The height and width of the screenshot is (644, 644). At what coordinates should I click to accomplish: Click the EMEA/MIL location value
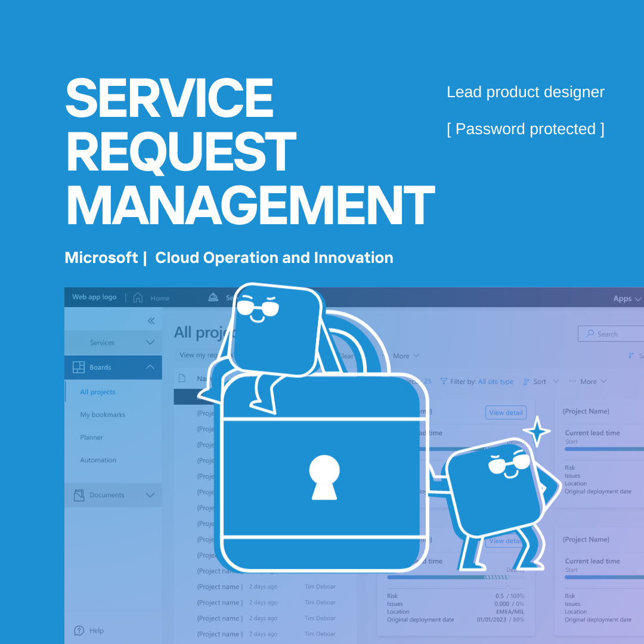(510, 612)
